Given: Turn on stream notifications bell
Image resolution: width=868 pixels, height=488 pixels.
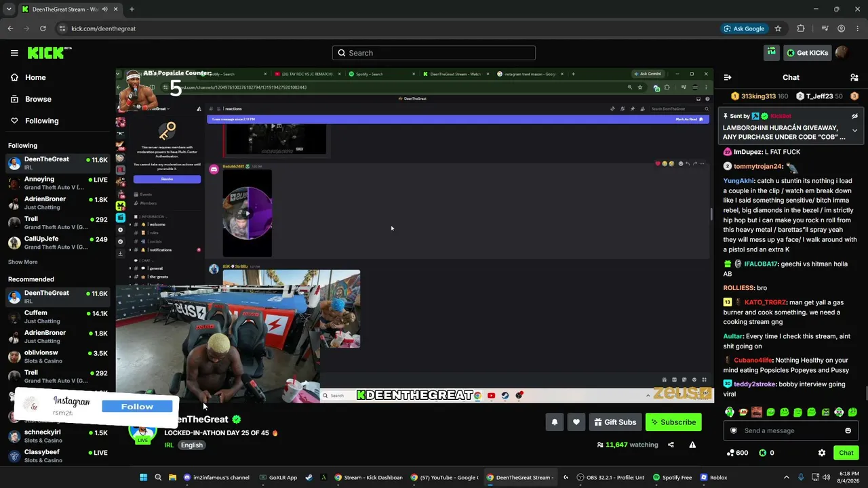Looking at the screenshot, I should [x=554, y=422].
